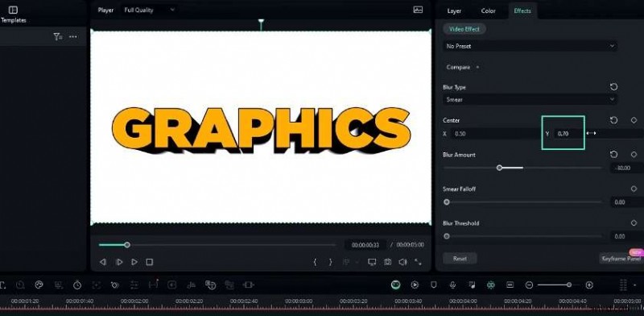Open the track layout grid icon
Viewport: 644px width, 316px height.
(x=623, y=285)
